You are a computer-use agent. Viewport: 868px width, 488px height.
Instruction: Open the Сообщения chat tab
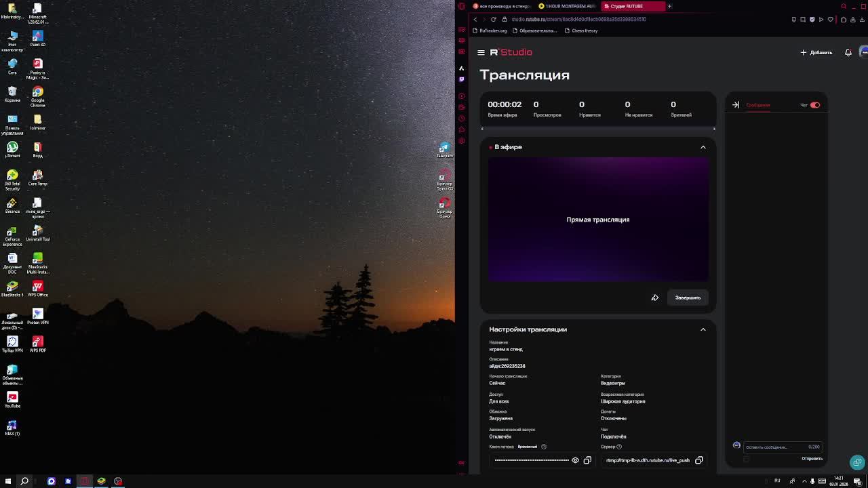(758, 105)
